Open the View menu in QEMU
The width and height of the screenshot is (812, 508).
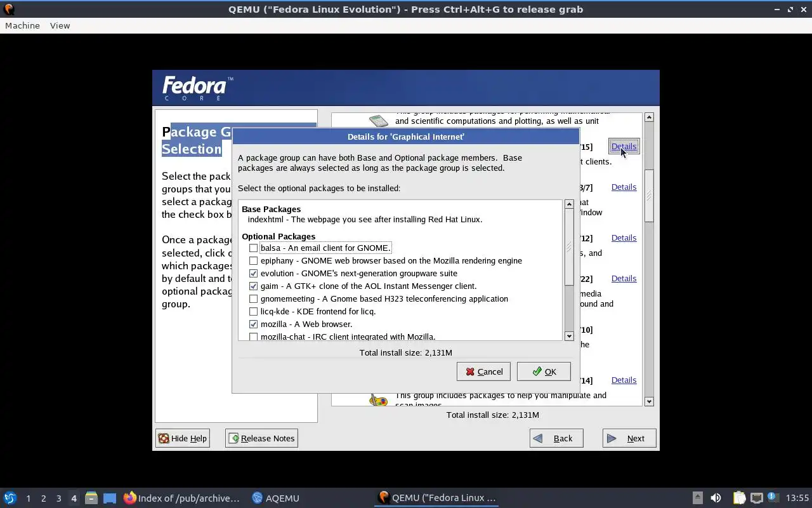click(60, 25)
